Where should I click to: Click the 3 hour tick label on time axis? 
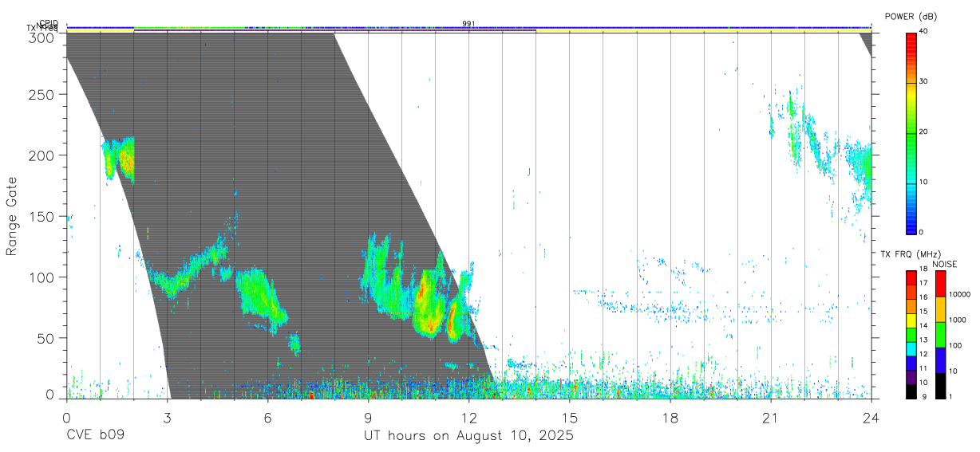click(x=167, y=419)
